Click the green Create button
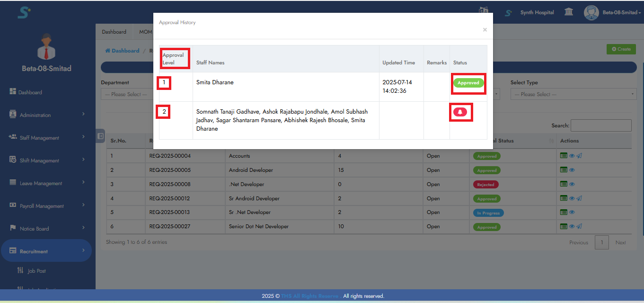 point(621,49)
